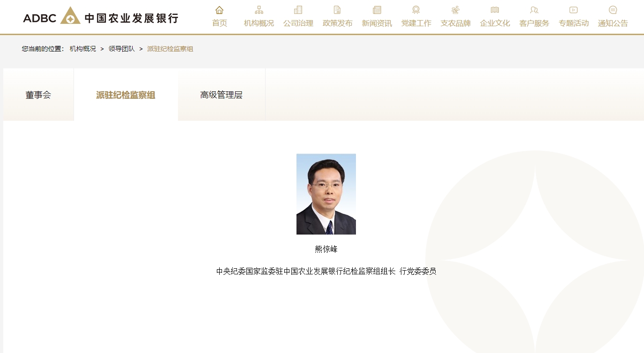Open the 支农品牌 menu item
Viewport: 644px width, 353px height.
(x=456, y=23)
